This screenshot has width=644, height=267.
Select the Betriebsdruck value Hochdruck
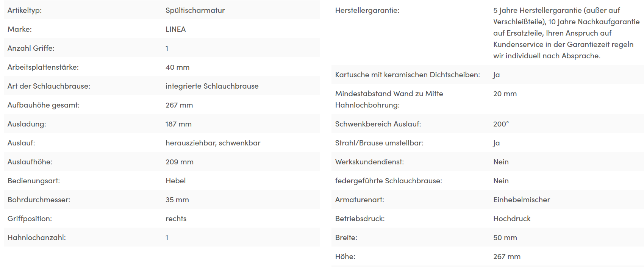(512, 219)
